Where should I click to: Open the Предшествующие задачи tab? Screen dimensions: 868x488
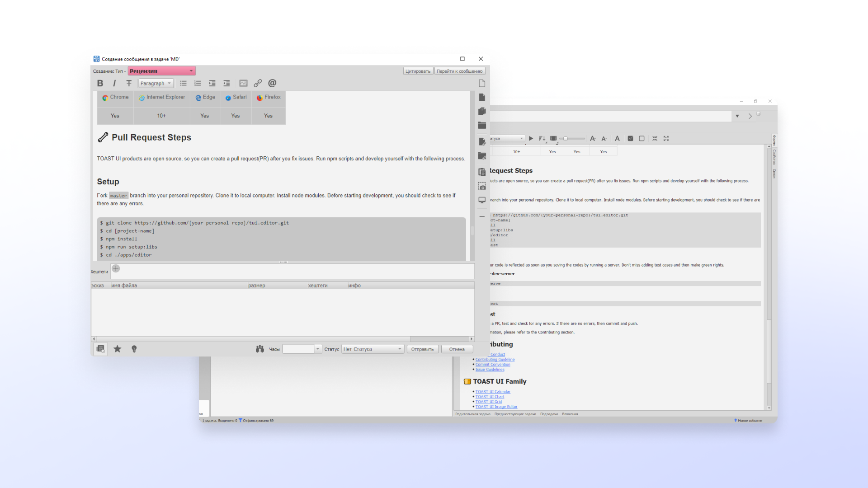(x=515, y=414)
